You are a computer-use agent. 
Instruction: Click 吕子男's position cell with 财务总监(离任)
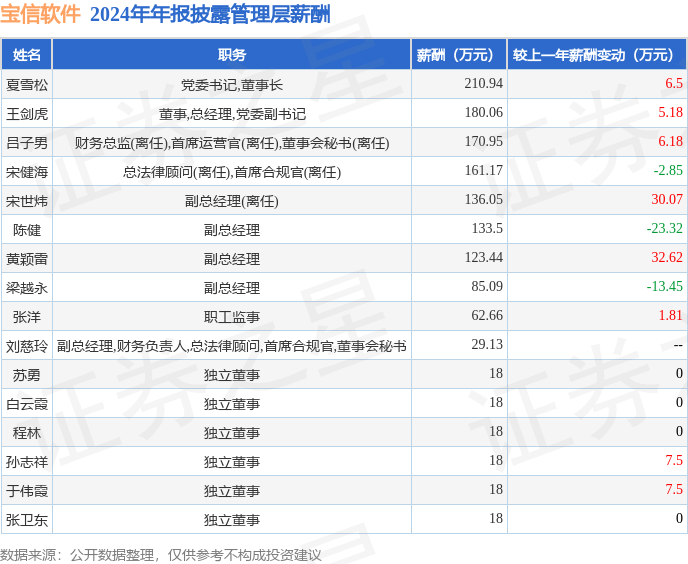[x=232, y=143]
